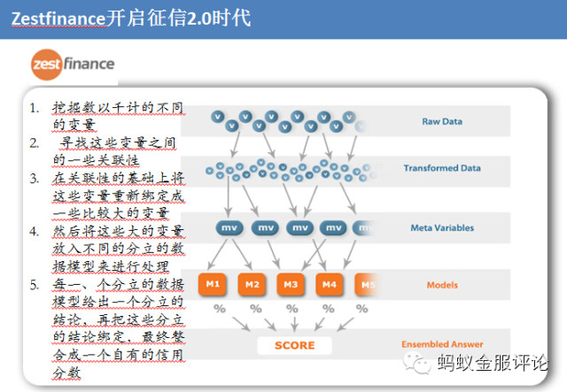Viewport: 567px width, 392px height.
Task: Click the text 的一些关联性
Action: pyautogui.click(x=96, y=160)
